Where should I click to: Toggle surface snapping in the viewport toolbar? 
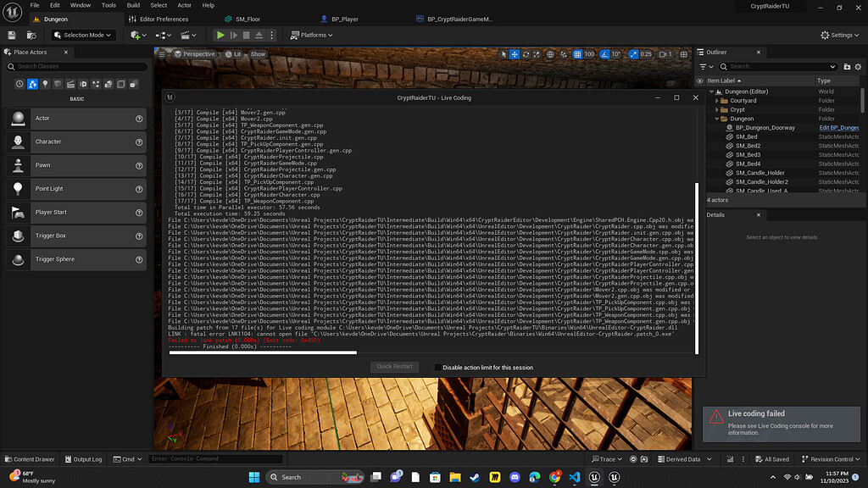[550, 54]
